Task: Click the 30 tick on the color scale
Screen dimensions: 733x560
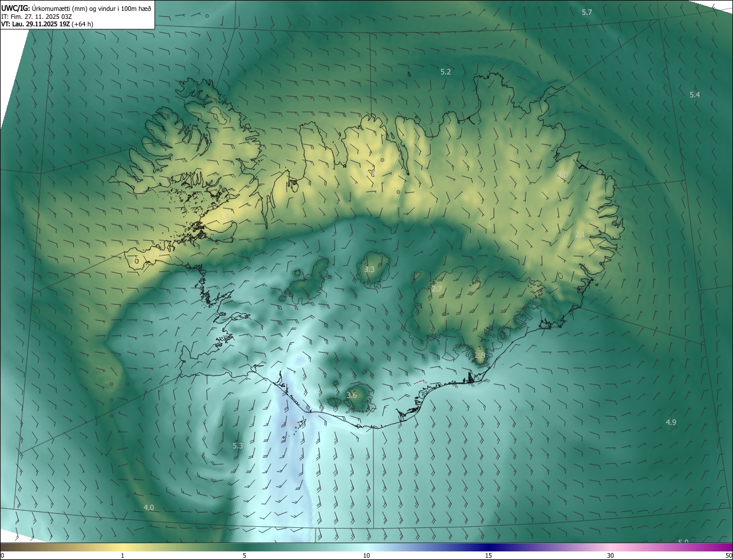Action: (x=610, y=555)
